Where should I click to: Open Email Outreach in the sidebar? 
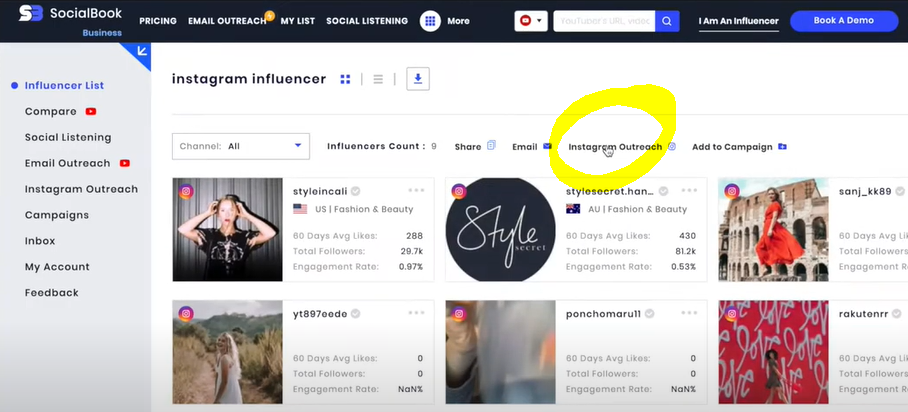pos(67,163)
